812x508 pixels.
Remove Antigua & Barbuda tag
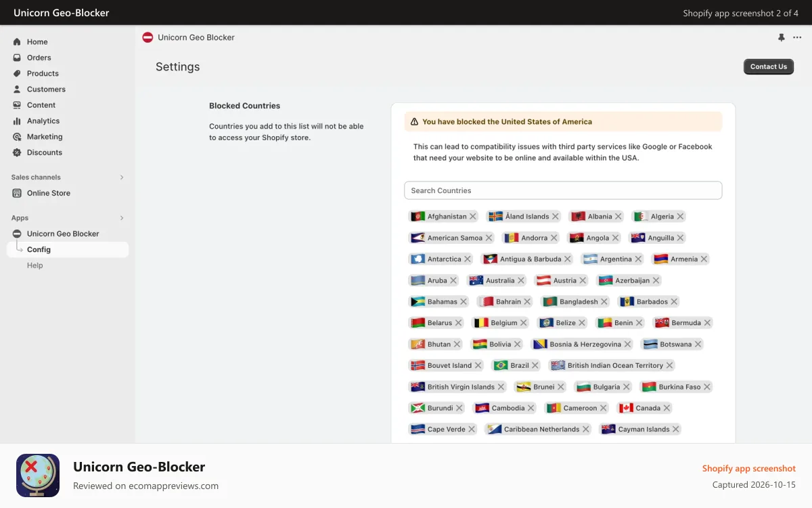[x=568, y=259]
